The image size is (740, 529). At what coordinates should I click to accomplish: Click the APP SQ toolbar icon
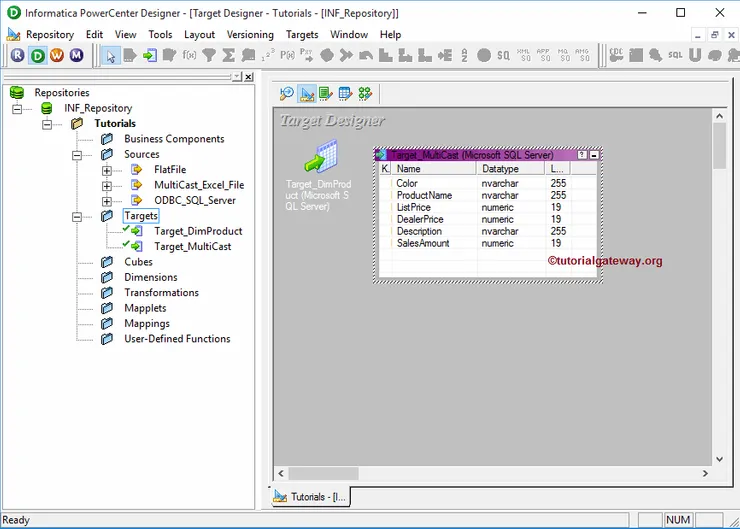[543, 55]
